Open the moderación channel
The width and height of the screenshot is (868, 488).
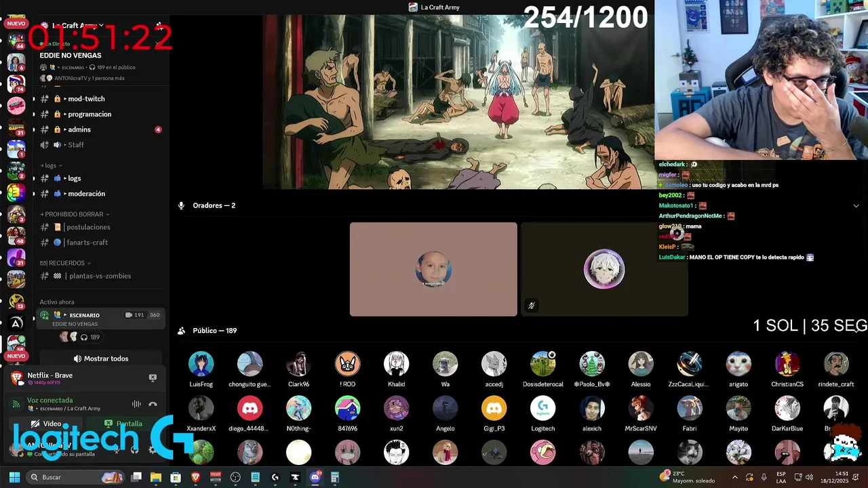pos(100,194)
